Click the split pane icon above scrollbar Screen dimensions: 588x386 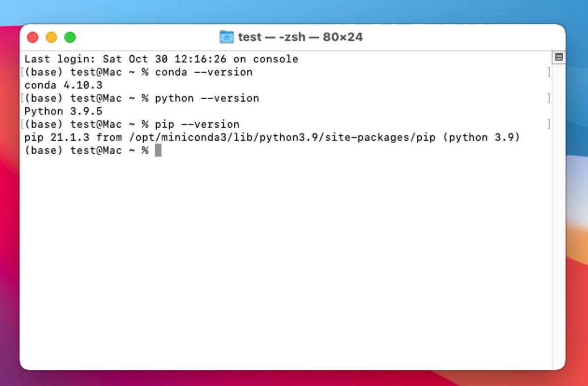(x=559, y=57)
